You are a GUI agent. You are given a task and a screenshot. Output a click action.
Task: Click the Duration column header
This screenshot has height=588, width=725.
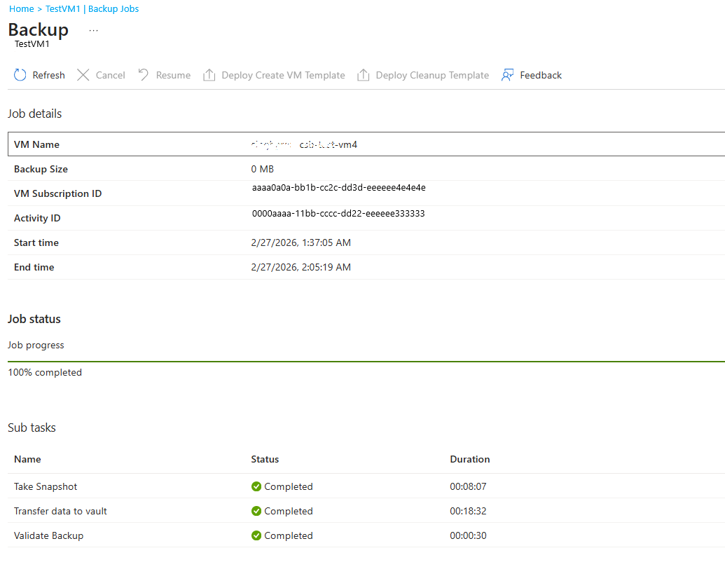pos(470,459)
